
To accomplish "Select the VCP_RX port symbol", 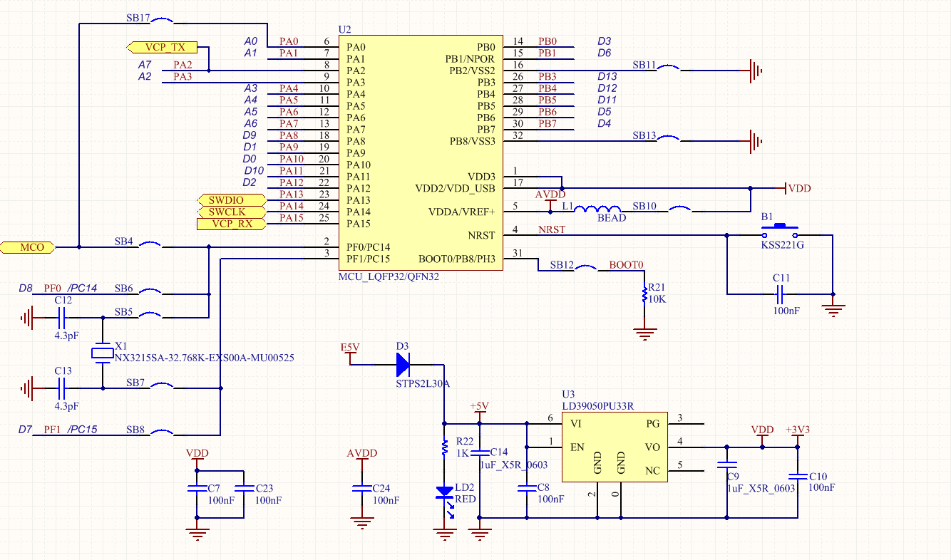I will point(231,224).
